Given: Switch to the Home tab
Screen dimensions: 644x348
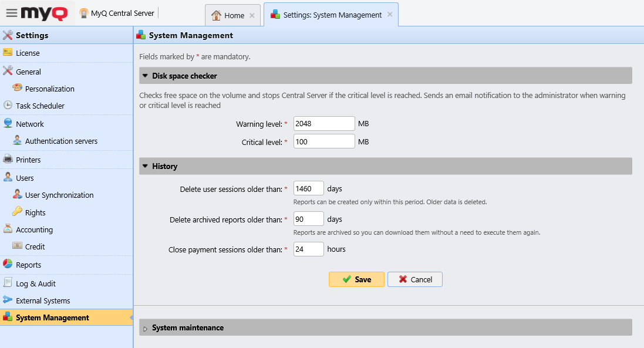Looking at the screenshot, I should [232, 15].
